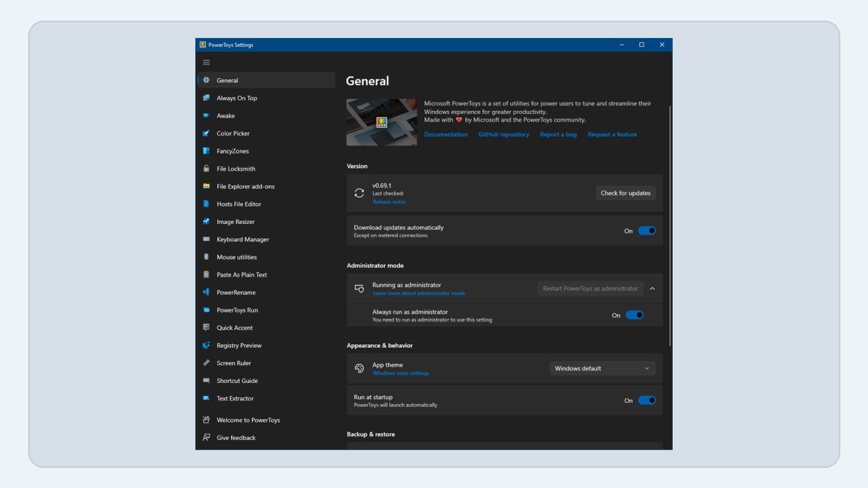Image resolution: width=868 pixels, height=488 pixels.
Task: Open the App theme dropdown
Action: click(602, 368)
